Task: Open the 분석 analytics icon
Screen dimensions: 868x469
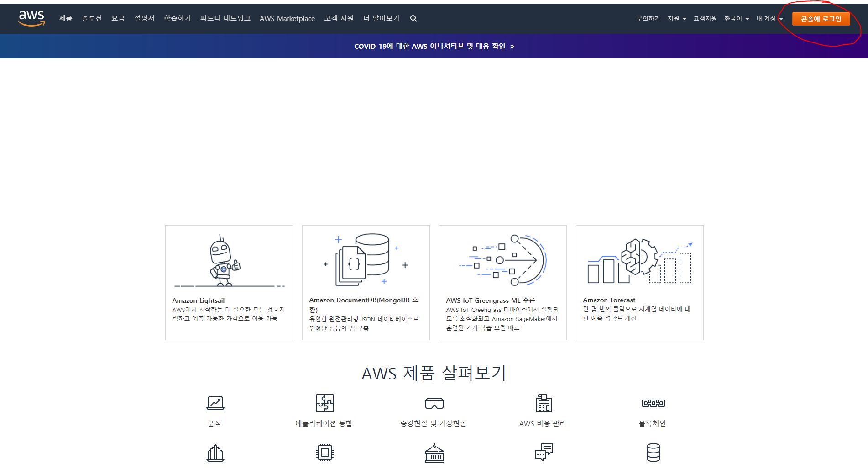Action: click(215, 403)
